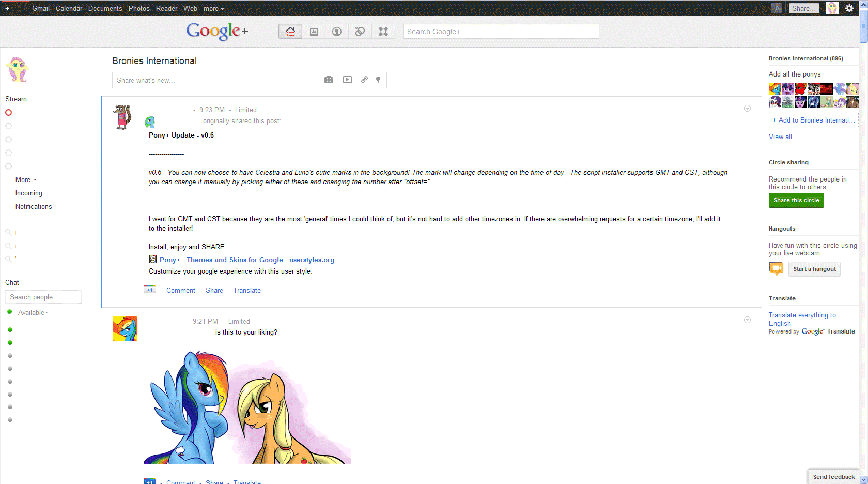Attach a link using the chain icon
This screenshot has height=484, width=868.
(364, 80)
